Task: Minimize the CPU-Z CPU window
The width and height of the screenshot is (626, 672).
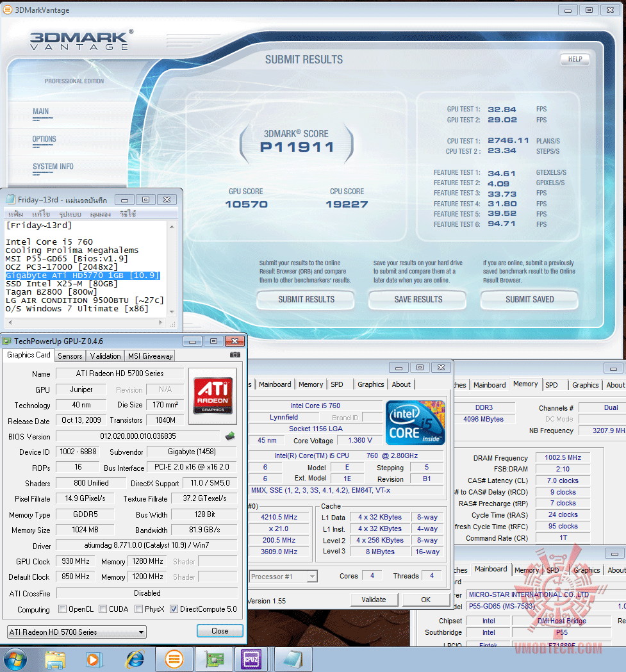Action: click(399, 367)
